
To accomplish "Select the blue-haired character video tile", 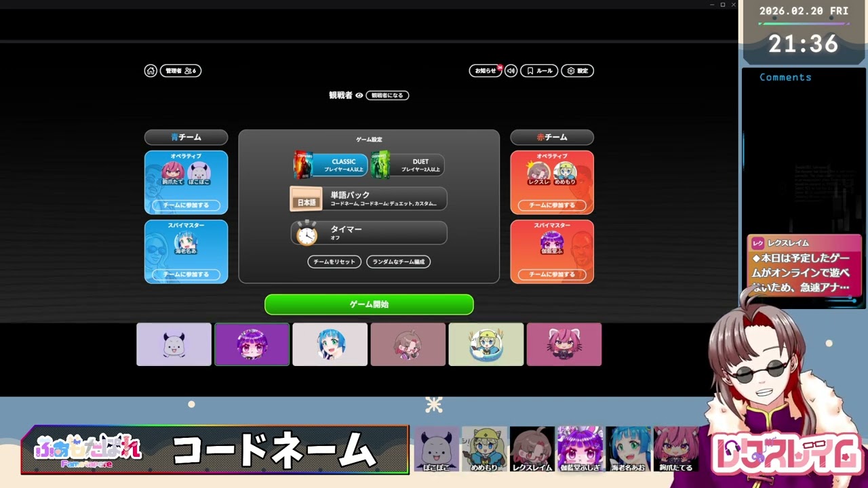I will 330,344.
